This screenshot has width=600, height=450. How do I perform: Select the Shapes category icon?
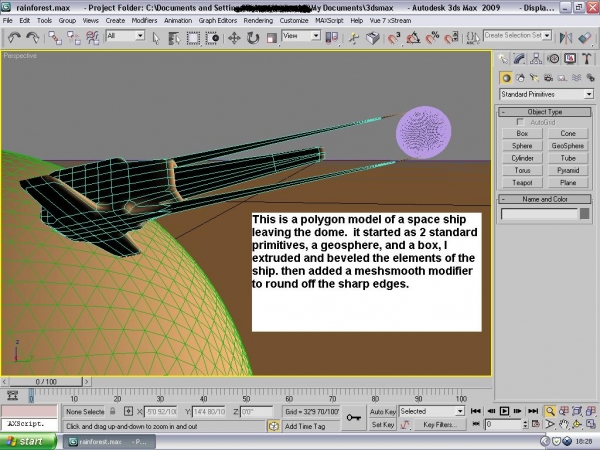520,78
